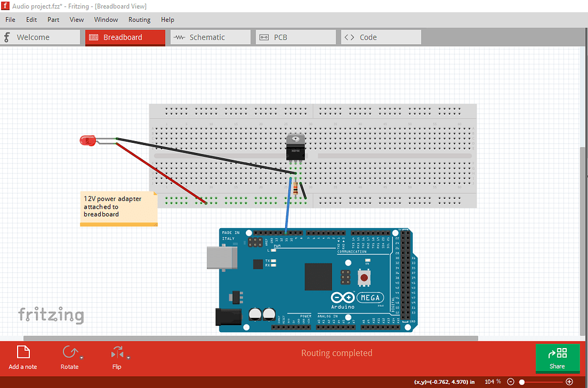Click the Share button

(557, 357)
